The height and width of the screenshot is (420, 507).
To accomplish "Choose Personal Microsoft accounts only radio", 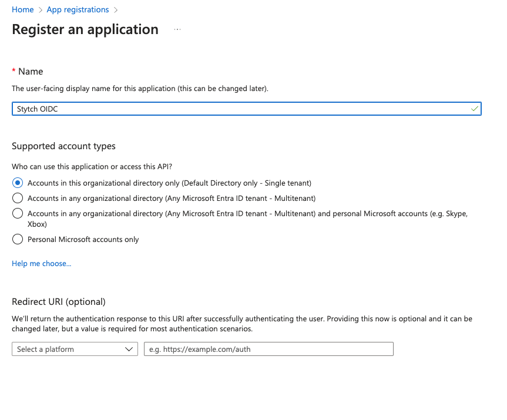I will 18,239.
